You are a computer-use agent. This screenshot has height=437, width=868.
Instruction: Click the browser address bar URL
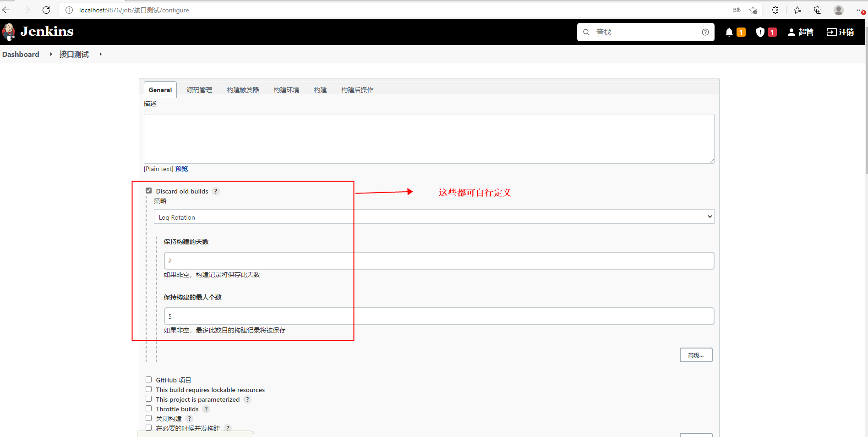(x=134, y=10)
